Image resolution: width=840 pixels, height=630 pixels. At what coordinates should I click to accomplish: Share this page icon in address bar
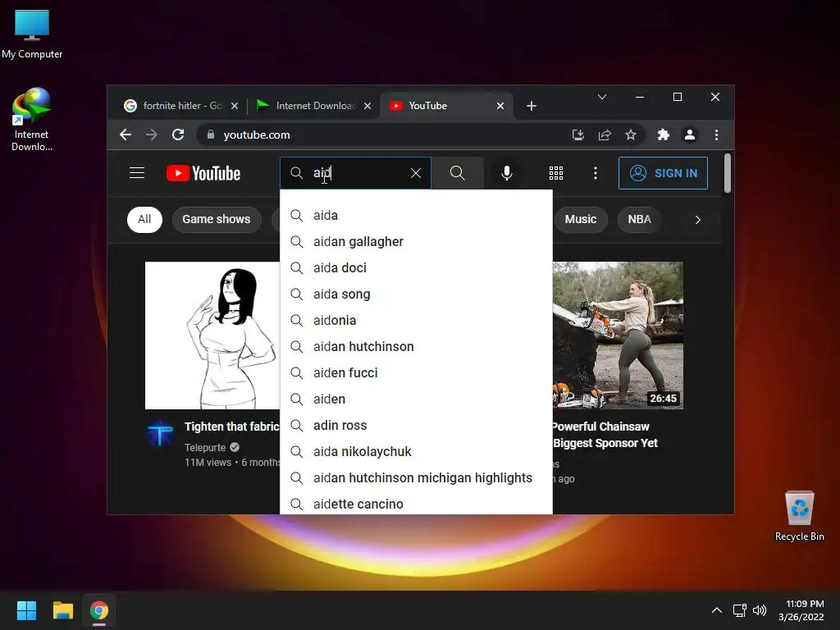click(x=605, y=135)
